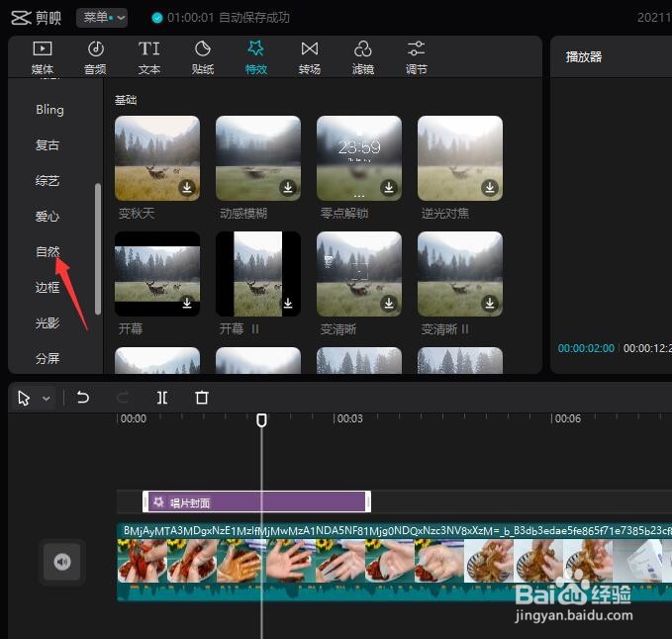Select the 自然 effect category

pos(48,251)
